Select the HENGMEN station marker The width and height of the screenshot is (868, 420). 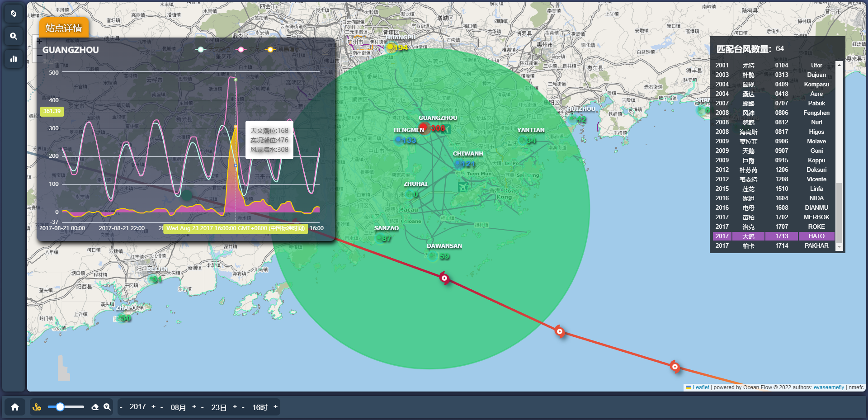tap(398, 140)
